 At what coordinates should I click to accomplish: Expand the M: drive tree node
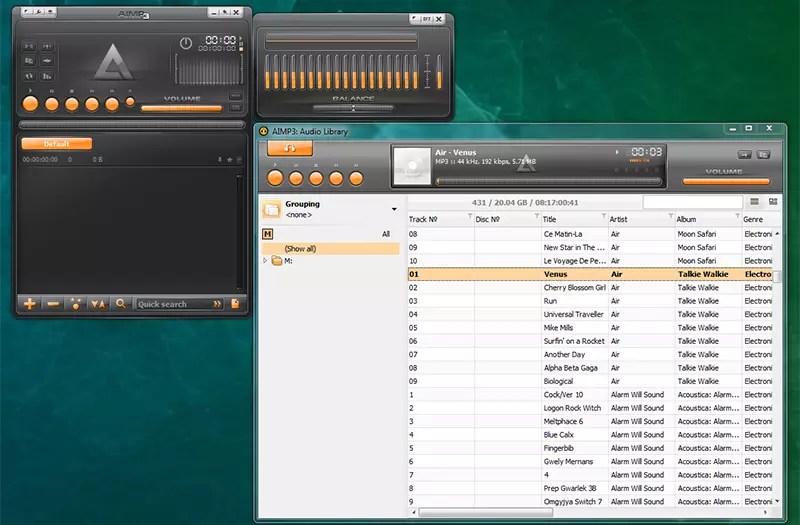click(265, 261)
